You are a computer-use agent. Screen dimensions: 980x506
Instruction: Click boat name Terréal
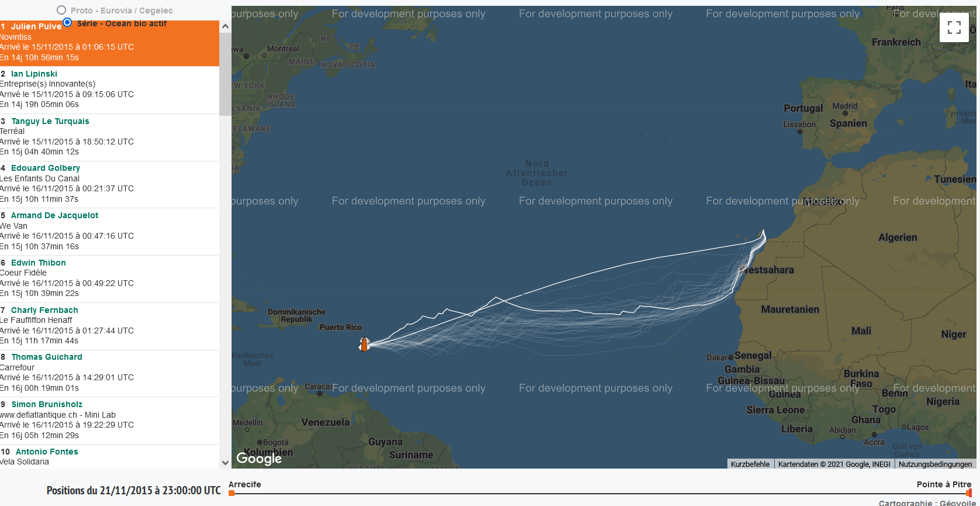12,131
